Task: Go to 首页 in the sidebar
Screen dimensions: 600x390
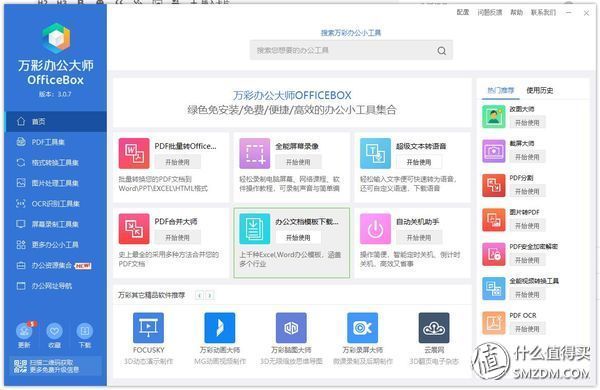Action: point(56,122)
